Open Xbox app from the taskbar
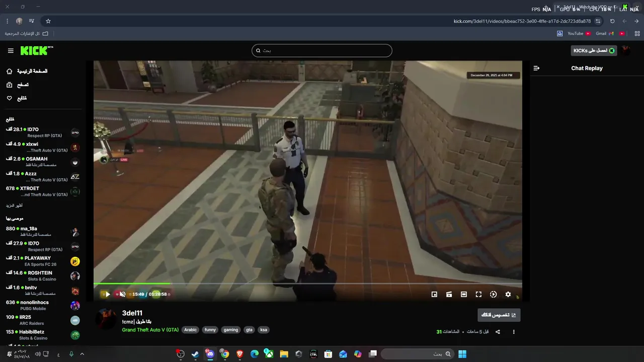Image resolution: width=644 pixels, height=362 pixels. pos(269,354)
